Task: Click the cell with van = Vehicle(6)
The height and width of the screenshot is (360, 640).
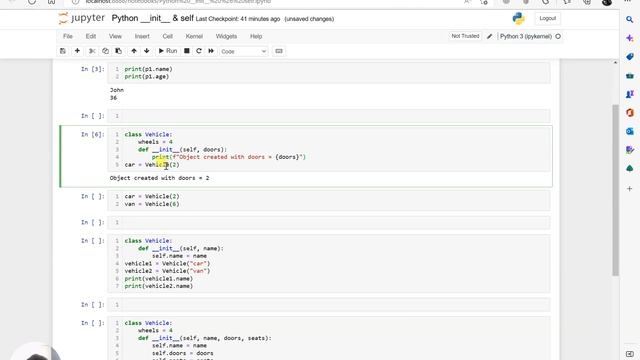Action: (329, 200)
